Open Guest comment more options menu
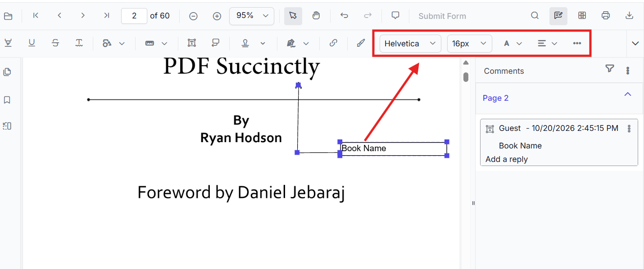644x269 pixels. (629, 129)
